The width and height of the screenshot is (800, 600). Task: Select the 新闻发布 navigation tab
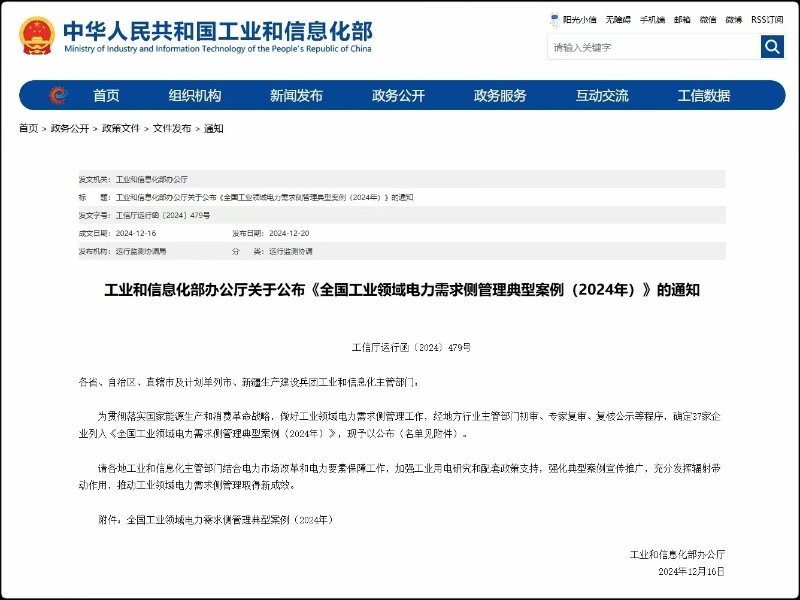[x=294, y=95]
